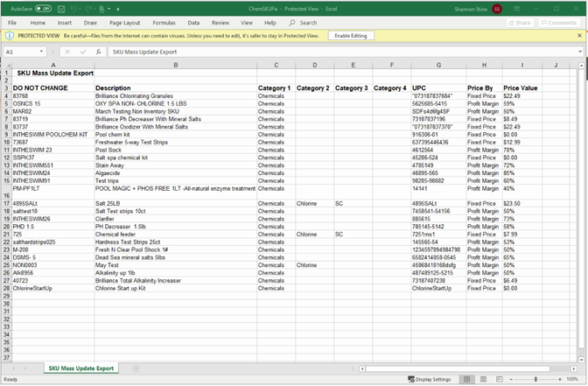
Task: Switch to Page Layout view icon
Action: [x=483, y=380]
